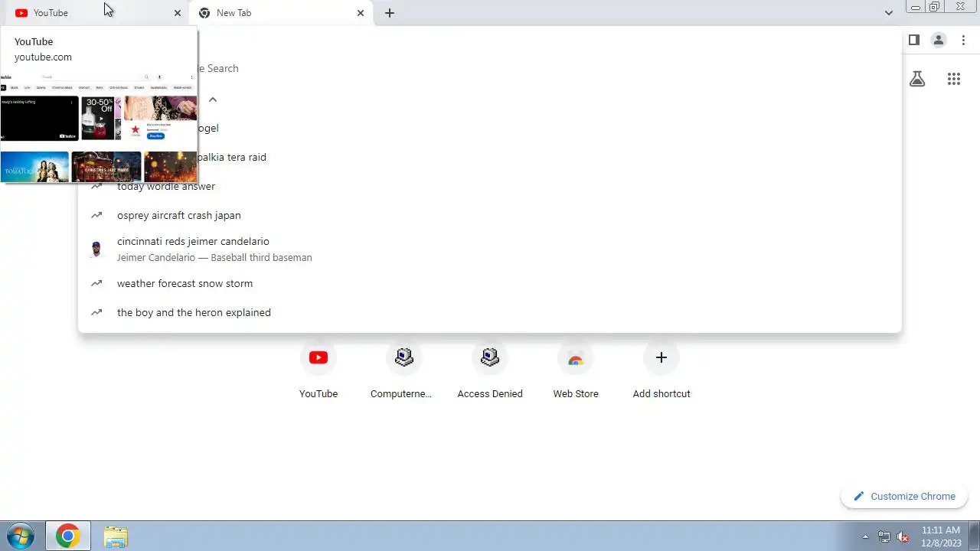Close the New Tab tab
The height and width of the screenshot is (551, 980).
[361, 13]
